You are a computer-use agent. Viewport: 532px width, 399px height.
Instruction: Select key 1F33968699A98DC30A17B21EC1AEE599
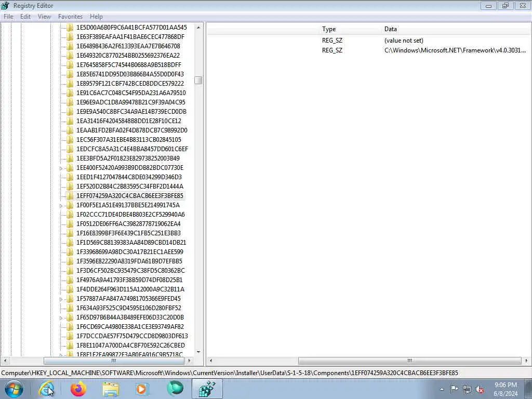click(x=129, y=252)
